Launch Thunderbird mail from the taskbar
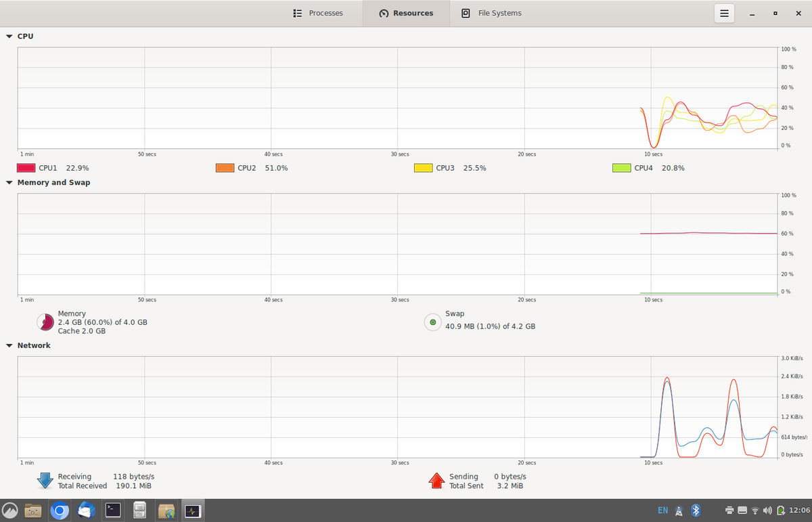The width and height of the screenshot is (812, 522). (86, 510)
